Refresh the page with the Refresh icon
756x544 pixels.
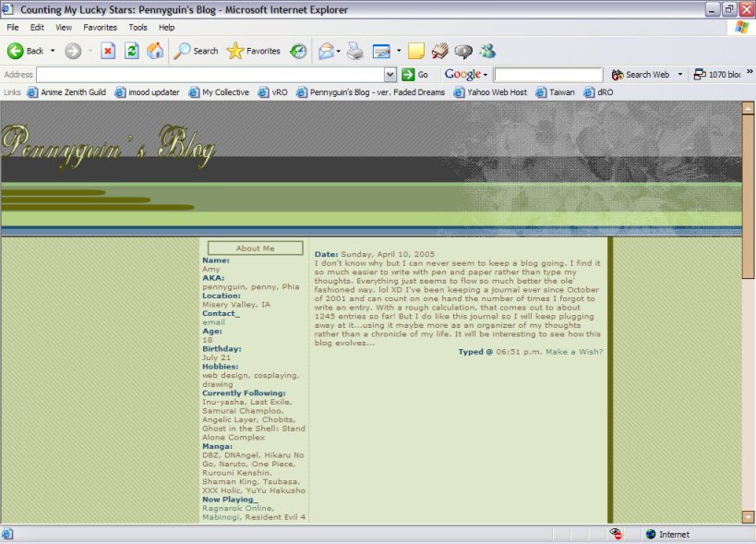[132, 51]
